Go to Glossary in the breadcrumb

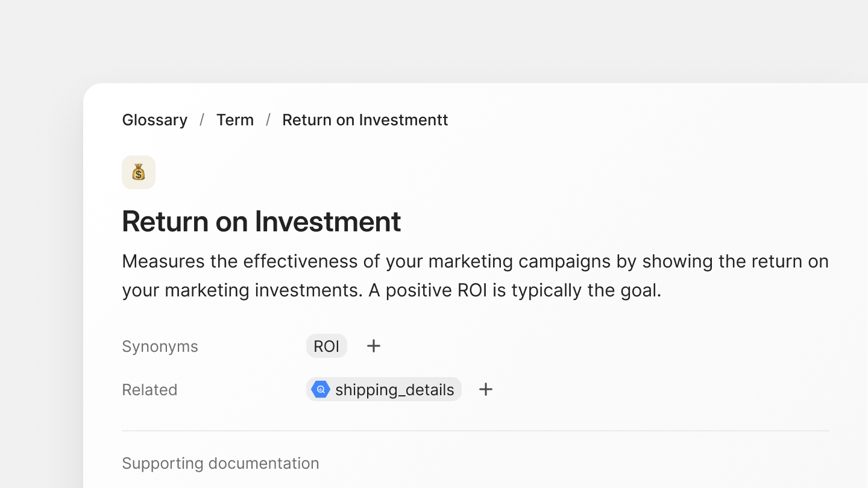click(x=155, y=120)
